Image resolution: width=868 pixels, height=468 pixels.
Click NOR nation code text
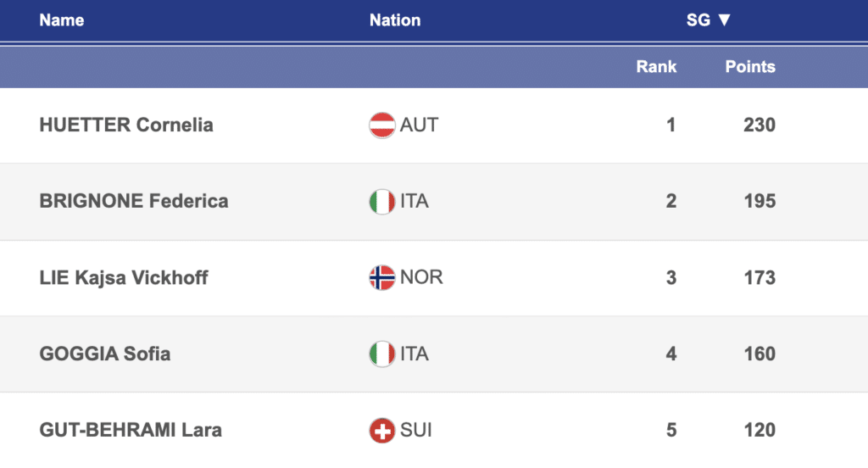[x=421, y=278]
